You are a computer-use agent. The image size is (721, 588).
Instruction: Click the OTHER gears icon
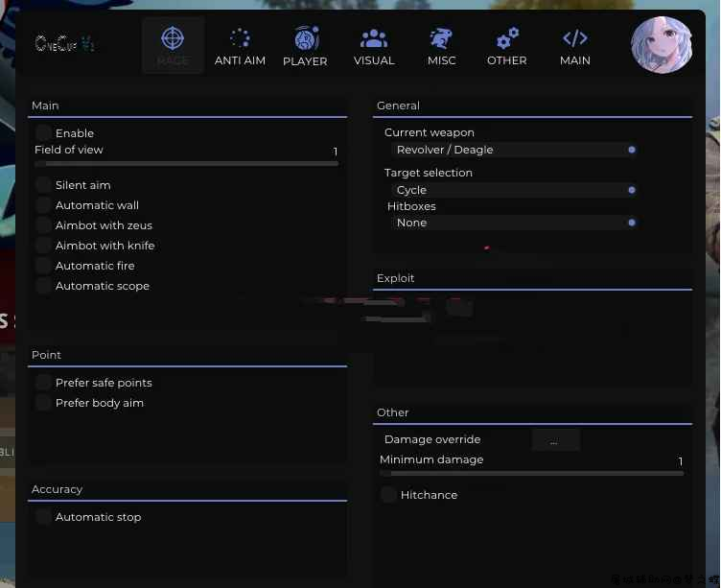coord(507,38)
